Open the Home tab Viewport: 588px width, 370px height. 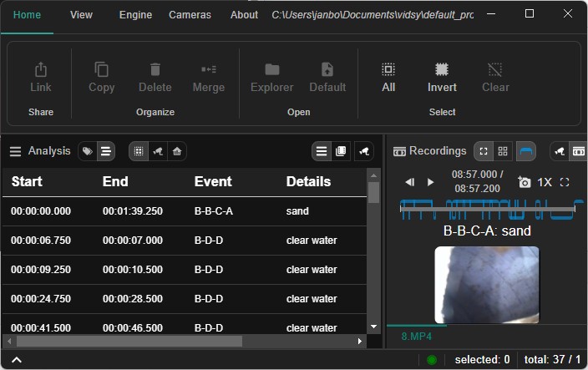click(27, 15)
